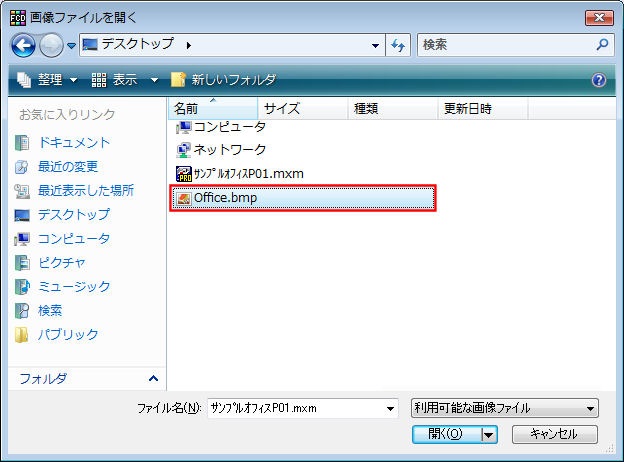Open ドキュメント in favorites sidebar
Screen dimensions: 624x462
point(73,143)
